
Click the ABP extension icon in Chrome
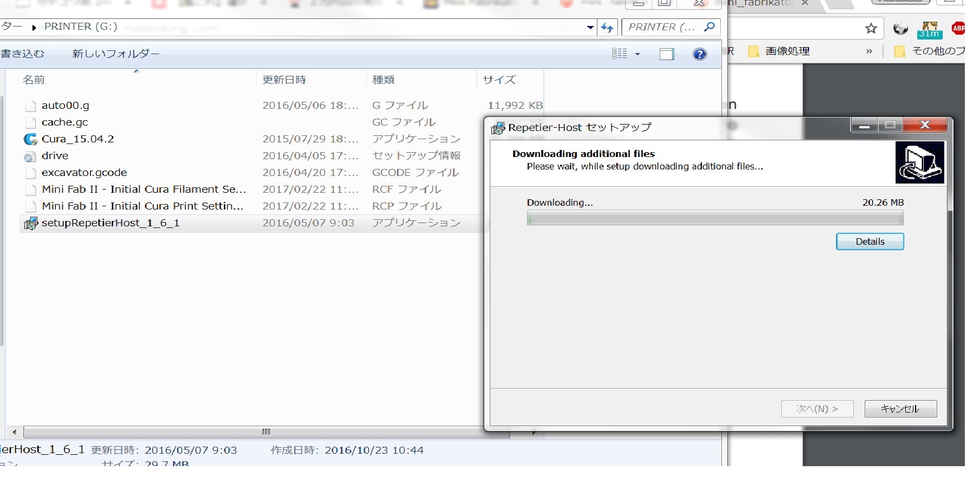(x=958, y=28)
